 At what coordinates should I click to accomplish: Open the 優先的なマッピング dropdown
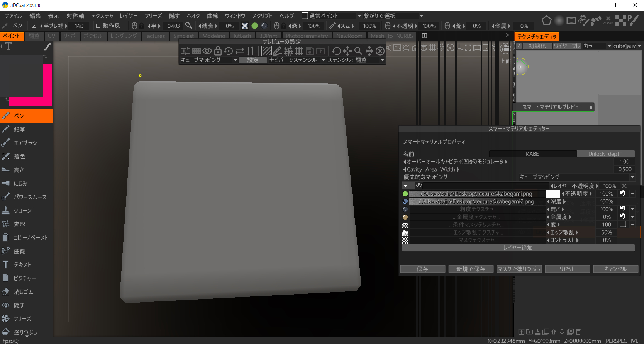coord(576,177)
